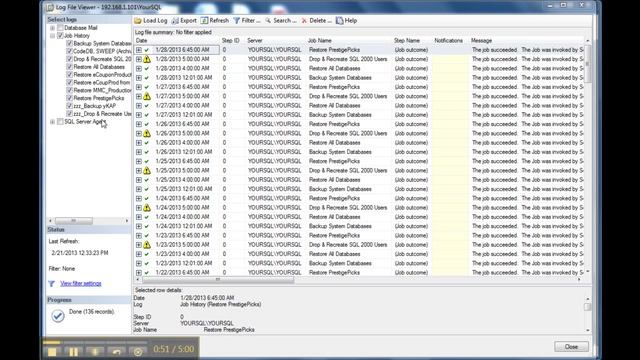Sort by the Date column header
The height and width of the screenshot is (360, 640).
(177, 40)
